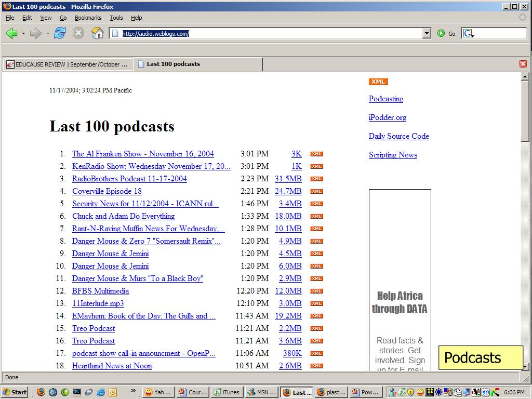
Task: Click XML icon for Heartland News at Noon
Action: pyautogui.click(x=316, y=366)
